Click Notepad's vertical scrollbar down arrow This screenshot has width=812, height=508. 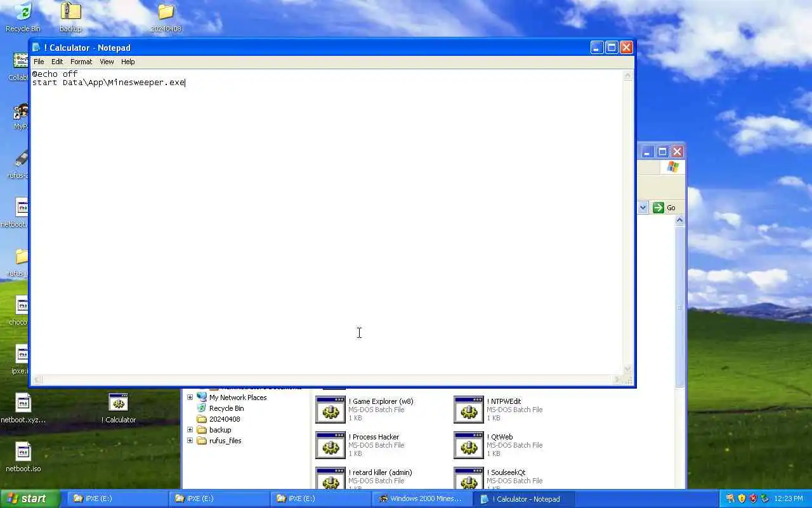(x=628, y=369)
